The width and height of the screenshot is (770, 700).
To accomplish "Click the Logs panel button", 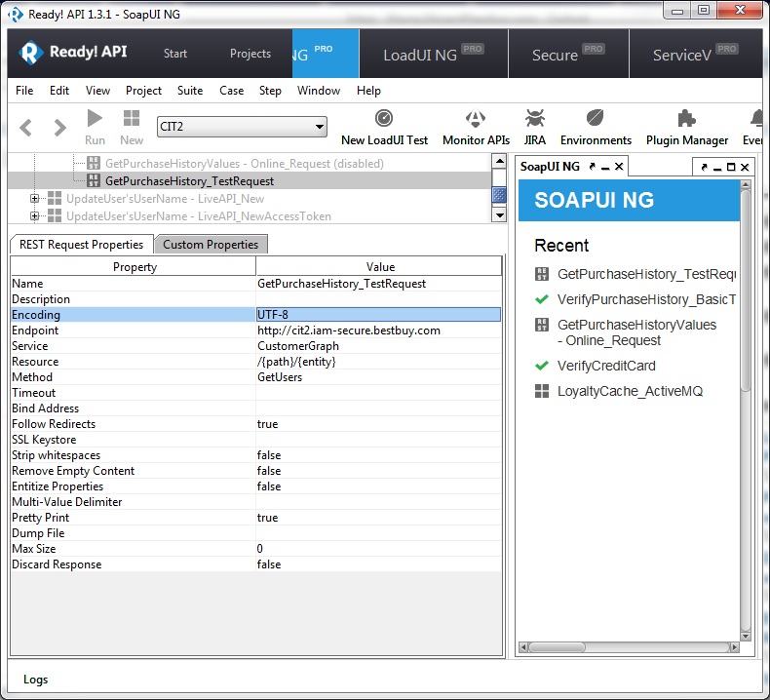I will tap(36, 680).
